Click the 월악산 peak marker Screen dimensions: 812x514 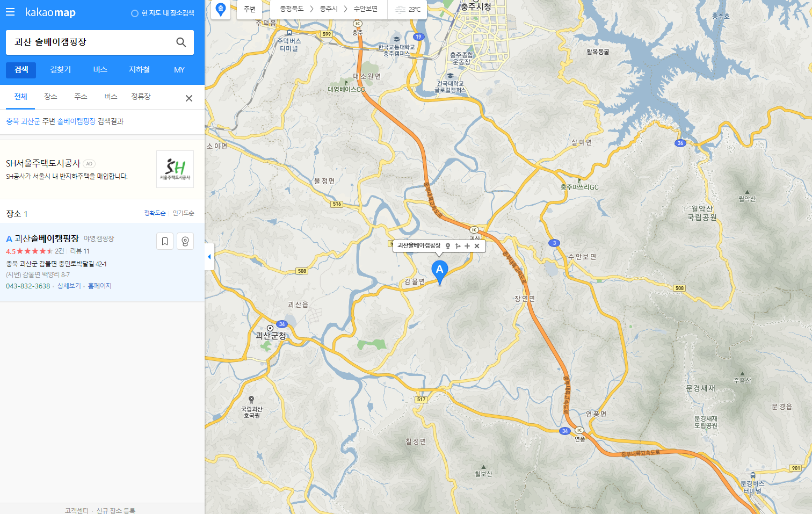pos(747,192)
